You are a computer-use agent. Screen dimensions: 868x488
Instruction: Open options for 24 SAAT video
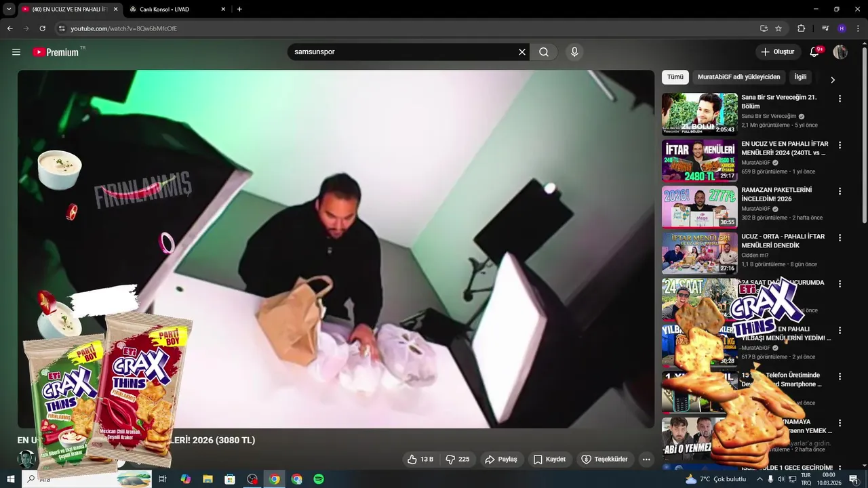click(840, 284)
